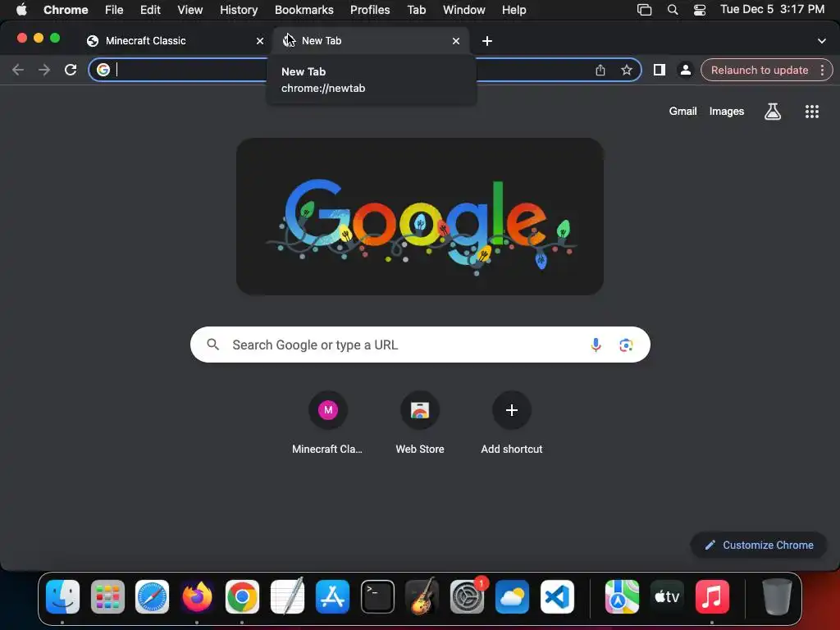Open the Minecraft Classic shortcut
Image resolution: width=840 pixels, height=630 pixels.
click(x=328, y=423)
